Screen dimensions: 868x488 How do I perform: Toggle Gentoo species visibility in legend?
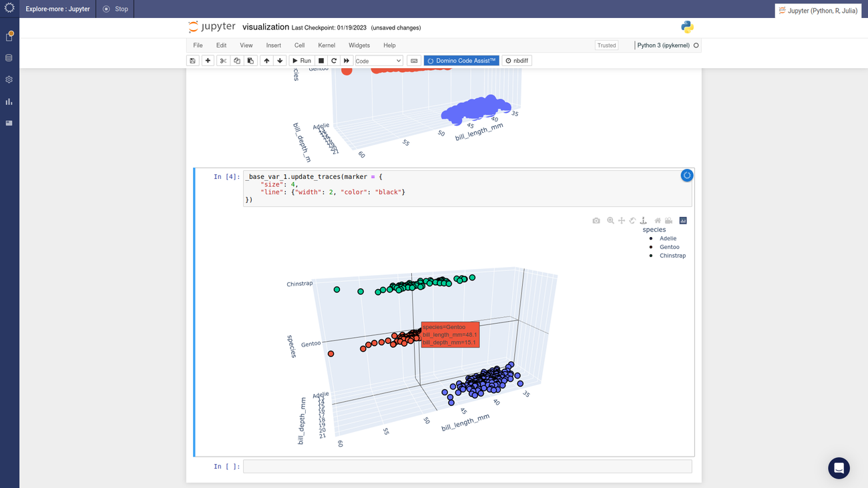click(x=669, y=247)
